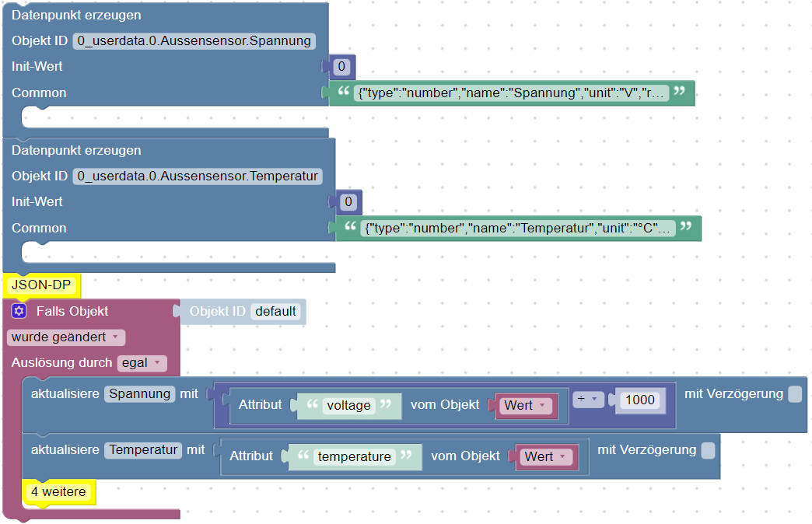The height and width of the screenshot is (524, 812).
Task: Click the 'voltage' attribute text field
Action: [x=348, y=405]
